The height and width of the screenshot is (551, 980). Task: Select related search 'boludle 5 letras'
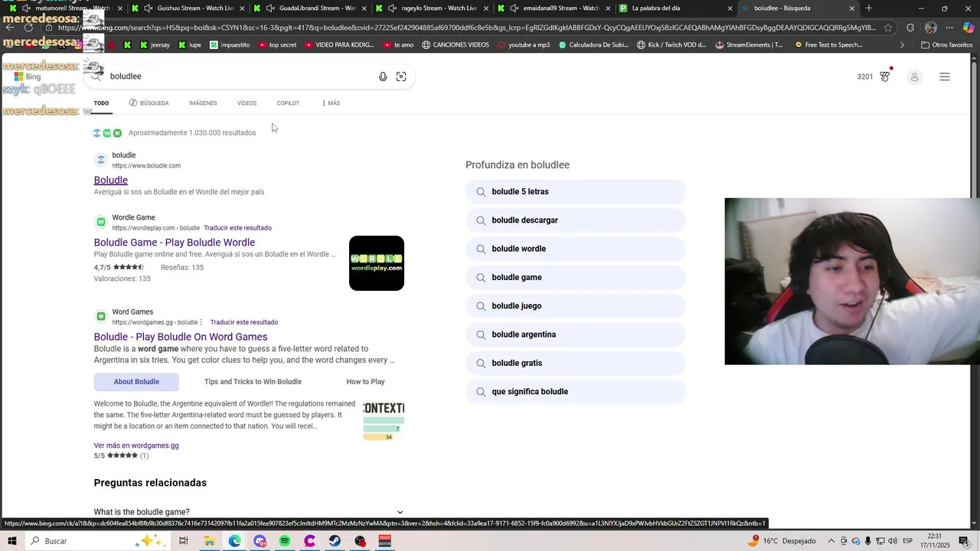pos(575,192)
